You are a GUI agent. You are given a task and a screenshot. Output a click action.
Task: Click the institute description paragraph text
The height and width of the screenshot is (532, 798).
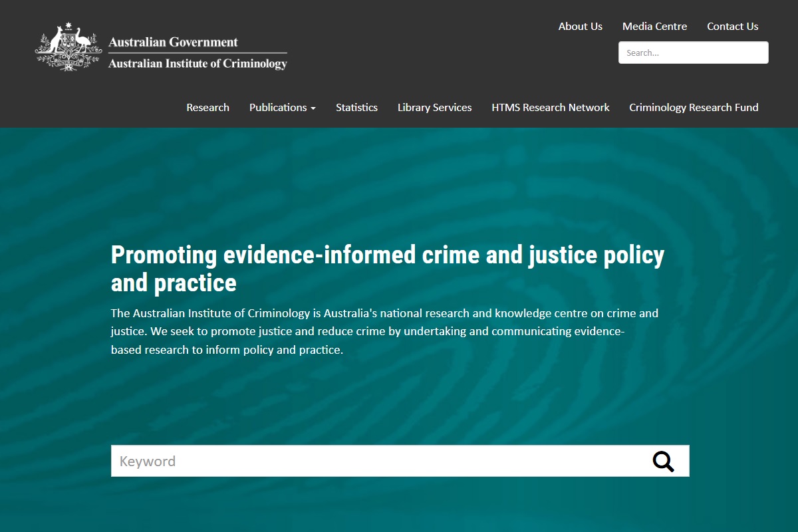click(384, 331)
